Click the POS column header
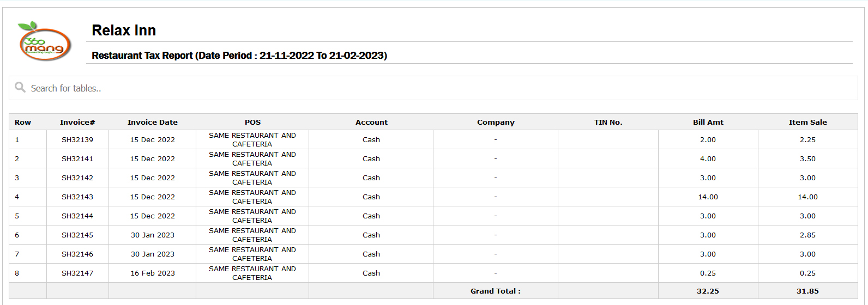Viewport: 868px width, 305px height. [252, 123]
